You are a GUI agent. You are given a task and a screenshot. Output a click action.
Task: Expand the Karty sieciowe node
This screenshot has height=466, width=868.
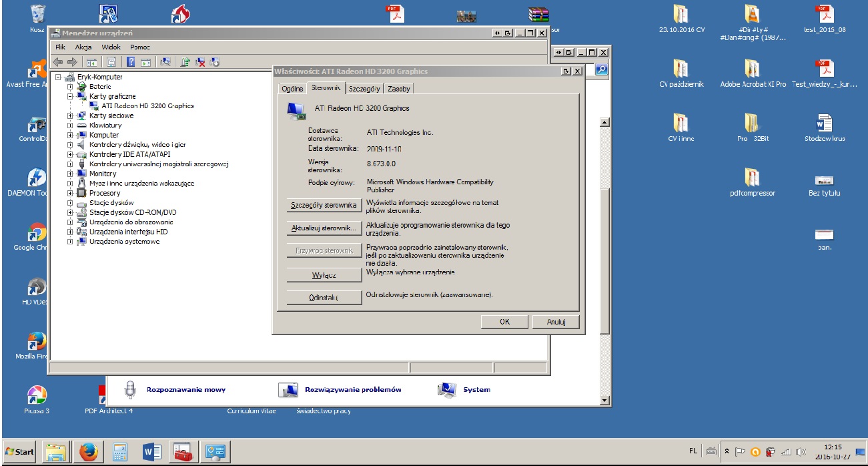[70, 115]
